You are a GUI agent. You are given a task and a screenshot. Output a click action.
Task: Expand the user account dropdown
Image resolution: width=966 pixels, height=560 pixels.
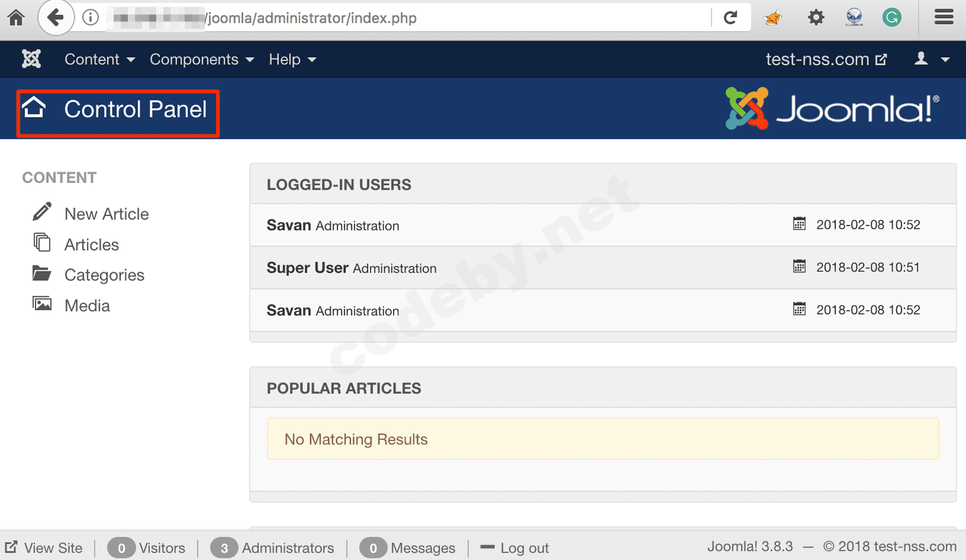[932, 59]
